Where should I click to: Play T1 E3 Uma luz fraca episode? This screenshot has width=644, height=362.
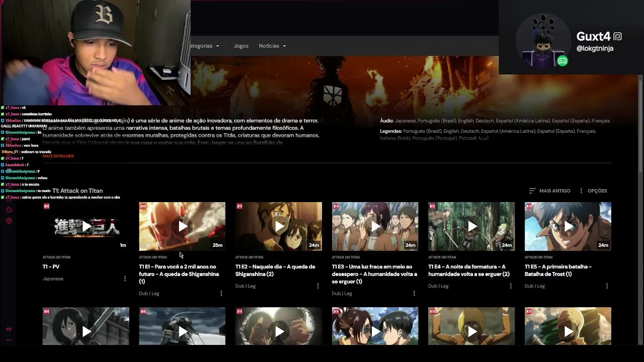pyautogui.click(x=375, y=226)
